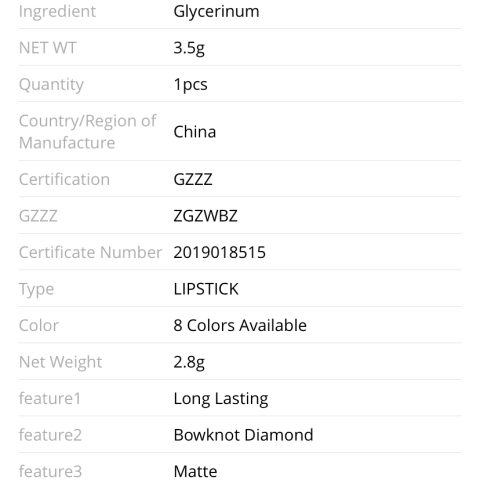This screenshot has height=480, width=480.
Task: Click the Ingredient label
Action: (57, 12)
